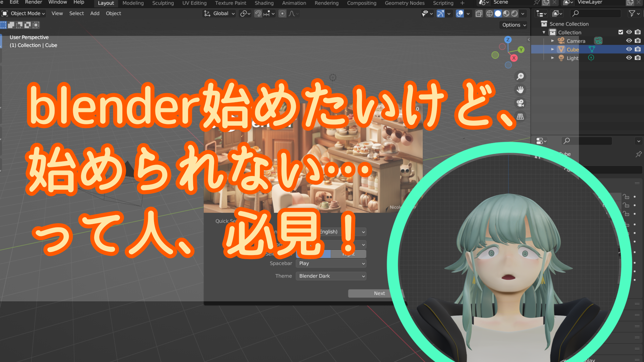644x362 pixels.
Task: Select rendered viewport shading
Action: pyautogui.click(x=515, y=13)
